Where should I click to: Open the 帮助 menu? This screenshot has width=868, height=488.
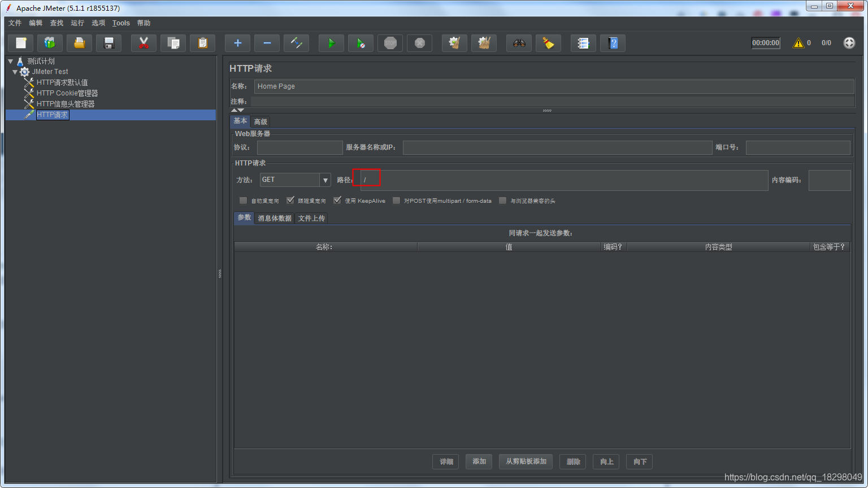[x=144, y=23]
